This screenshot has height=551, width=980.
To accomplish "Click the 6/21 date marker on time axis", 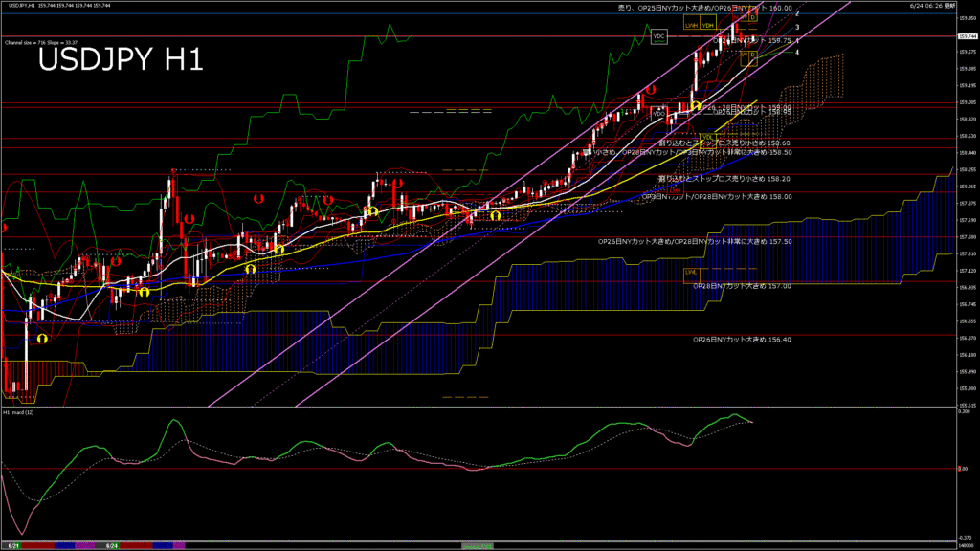I will [x=13, y=546].
